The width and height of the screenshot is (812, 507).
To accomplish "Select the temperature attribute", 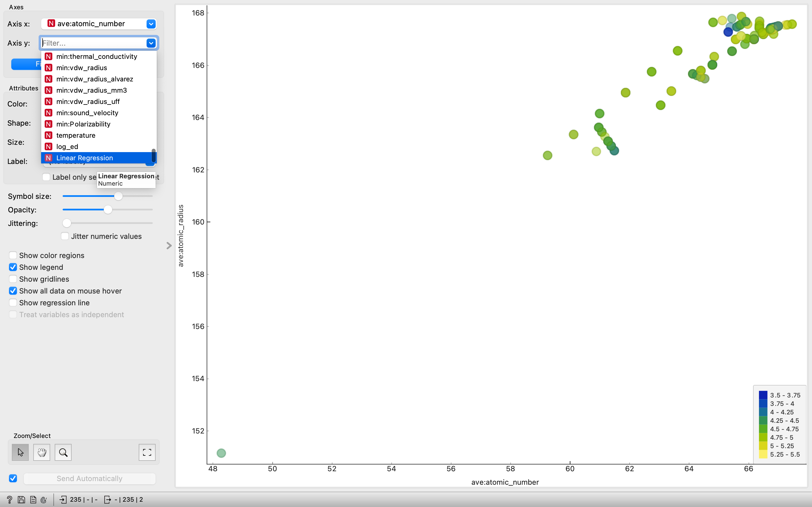I will (76, 135).
